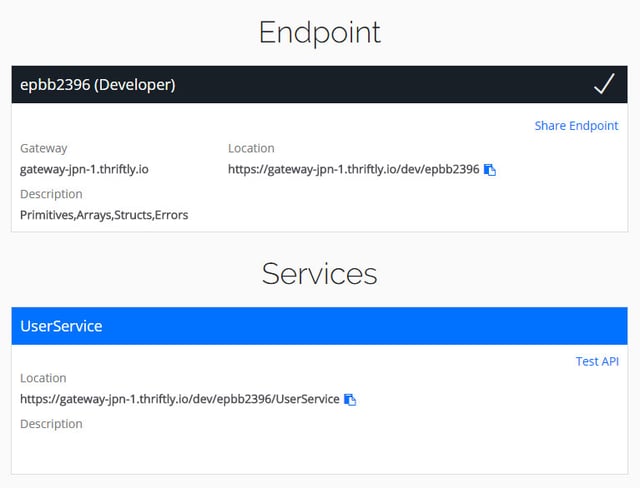Open the Test API link
Screen dimensions: 640x488
coord(597,361)
